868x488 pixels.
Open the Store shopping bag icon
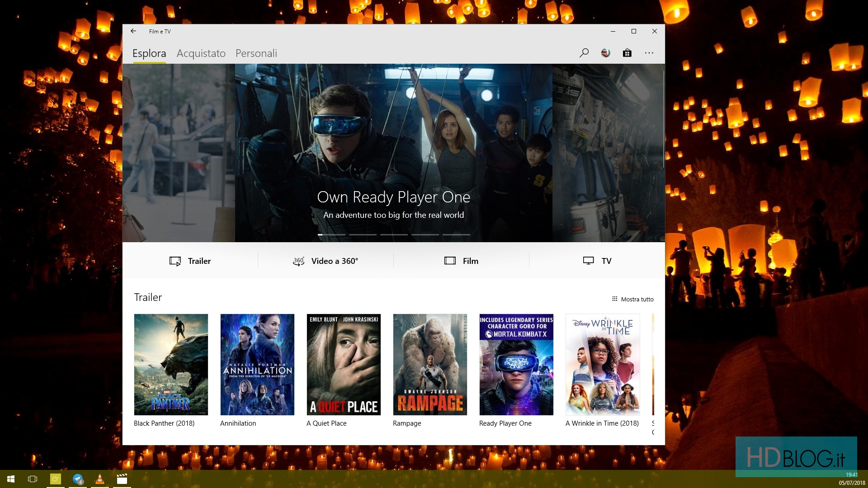coord(627,53)
